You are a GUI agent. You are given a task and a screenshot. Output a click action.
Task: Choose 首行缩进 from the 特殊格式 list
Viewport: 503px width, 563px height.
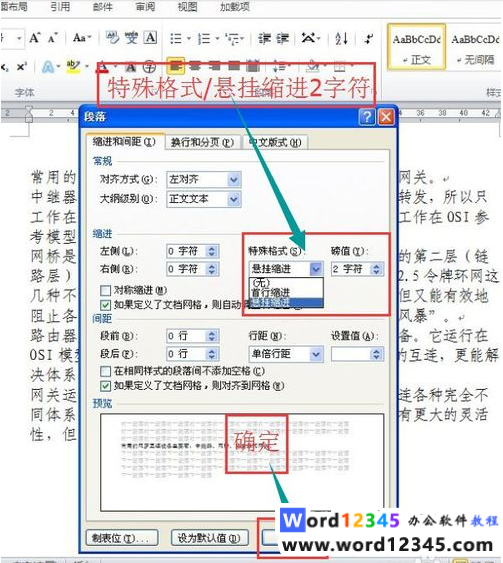(286, 292)
